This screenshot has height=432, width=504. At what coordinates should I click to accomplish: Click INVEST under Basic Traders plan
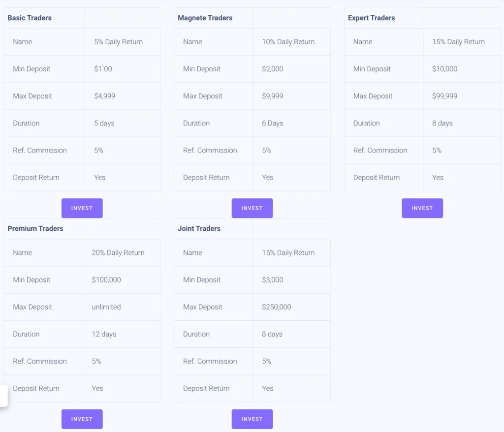pos(82,208)
